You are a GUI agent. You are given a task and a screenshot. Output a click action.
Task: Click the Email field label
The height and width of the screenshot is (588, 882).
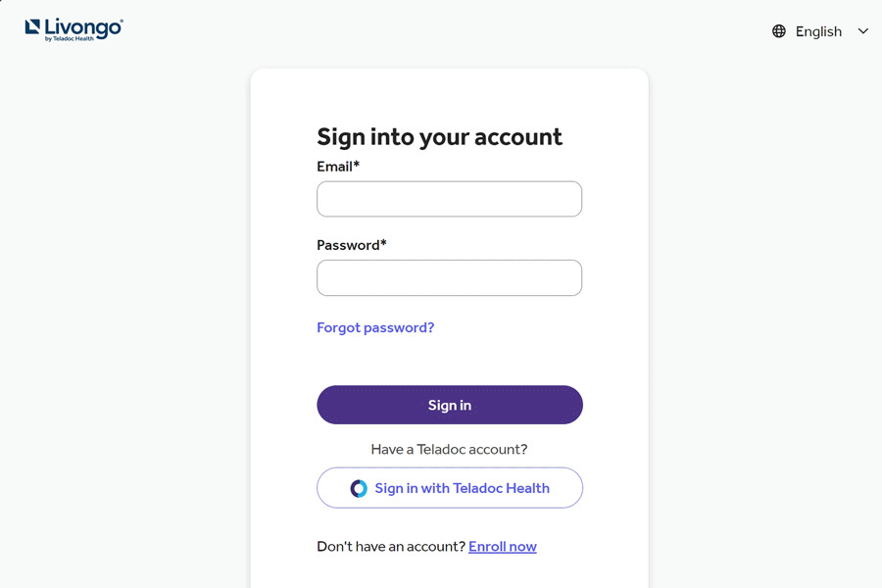[334, 167]
